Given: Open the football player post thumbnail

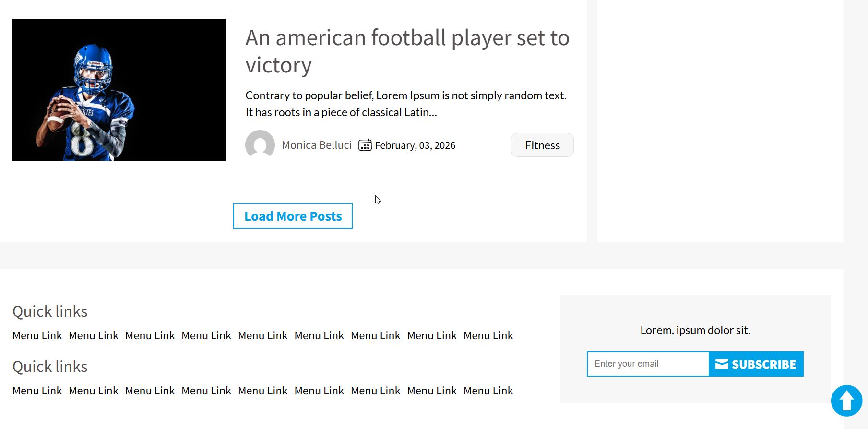Looking at the screenshot, I should [x=119, y=90].
